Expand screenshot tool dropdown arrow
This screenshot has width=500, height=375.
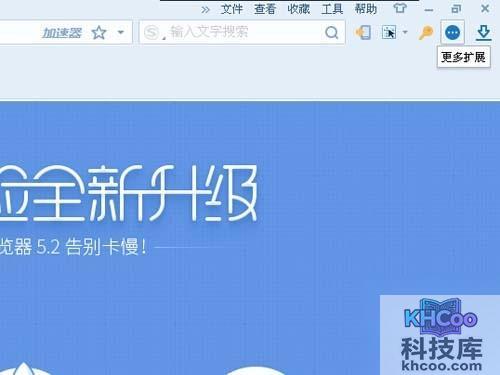pyautogui.click(x=405, y=32)
